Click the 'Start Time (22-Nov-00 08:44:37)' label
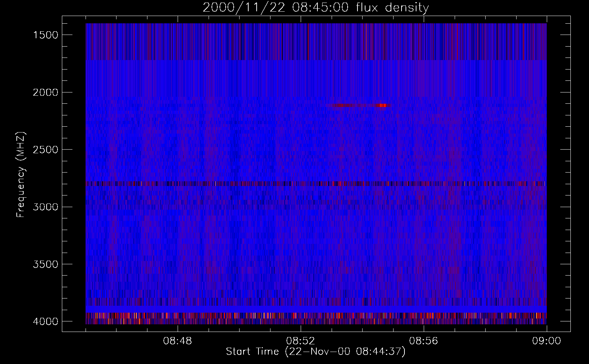This screenshot has height=364, width=589. point(316,352)
